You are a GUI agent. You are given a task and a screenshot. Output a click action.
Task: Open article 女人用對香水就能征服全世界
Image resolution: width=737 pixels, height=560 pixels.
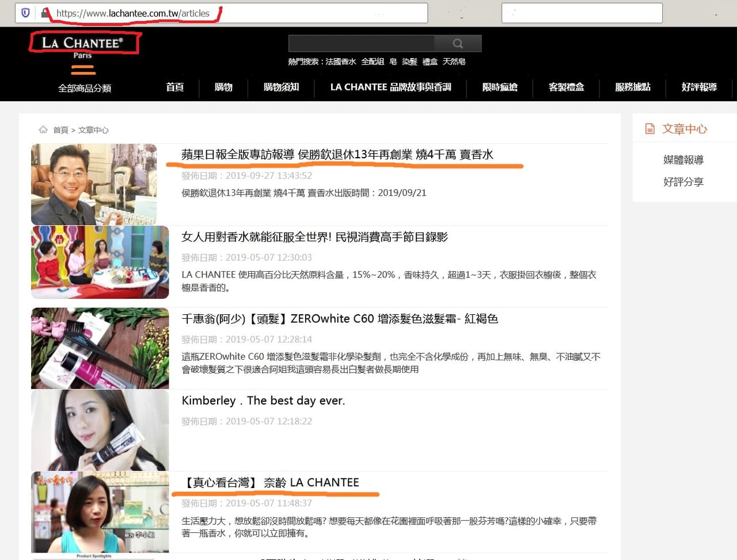click(x=314, y=237)
